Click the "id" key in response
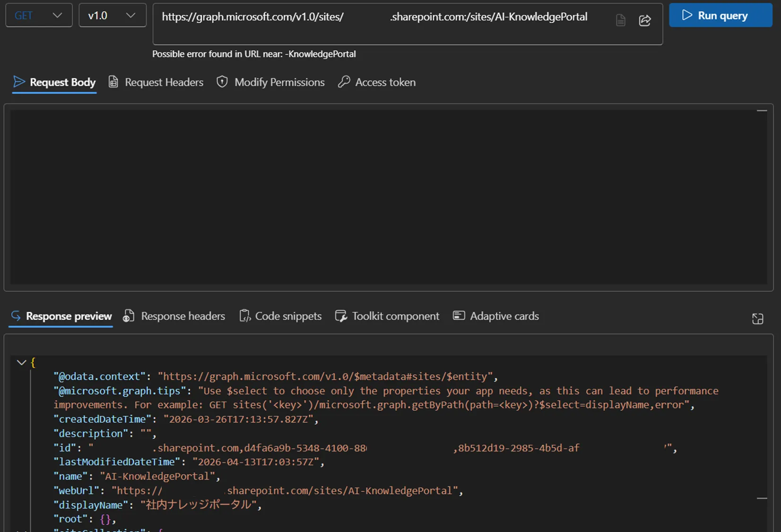 [65, 448]
